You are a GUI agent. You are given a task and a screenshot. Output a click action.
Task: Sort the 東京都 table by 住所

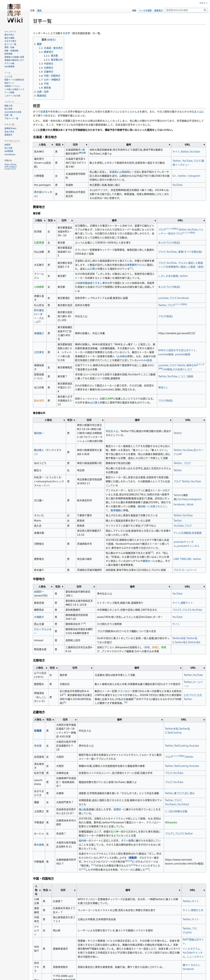click(65, 220)
